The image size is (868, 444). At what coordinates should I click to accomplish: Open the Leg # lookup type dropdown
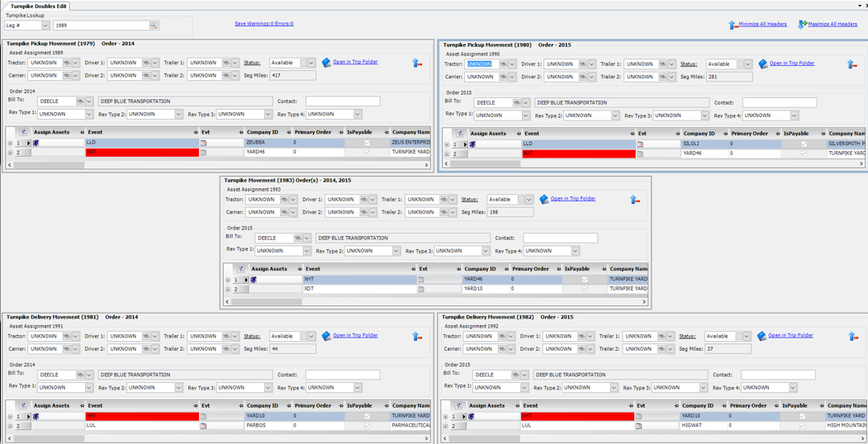45,26
